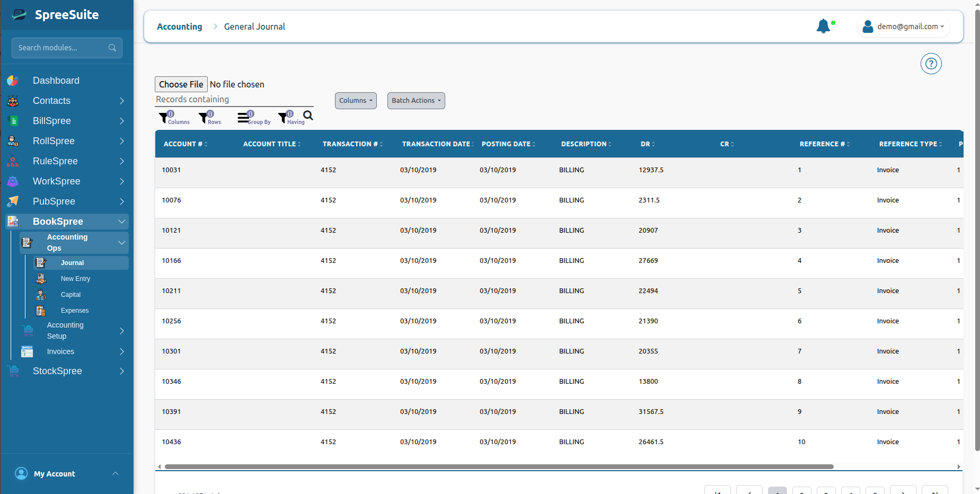Image resolution: width=980 pixels, height=494 pixels.
Task: Open the Columns dropdown button
Action: pyautogui.click(x=356, y=101)
